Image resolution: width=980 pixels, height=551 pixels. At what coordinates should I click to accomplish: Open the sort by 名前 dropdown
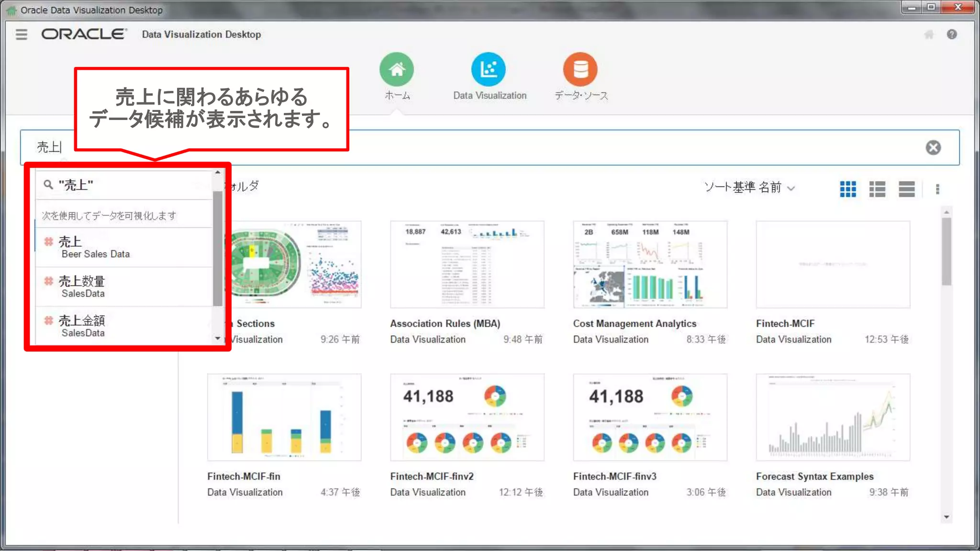pos(749,187)
